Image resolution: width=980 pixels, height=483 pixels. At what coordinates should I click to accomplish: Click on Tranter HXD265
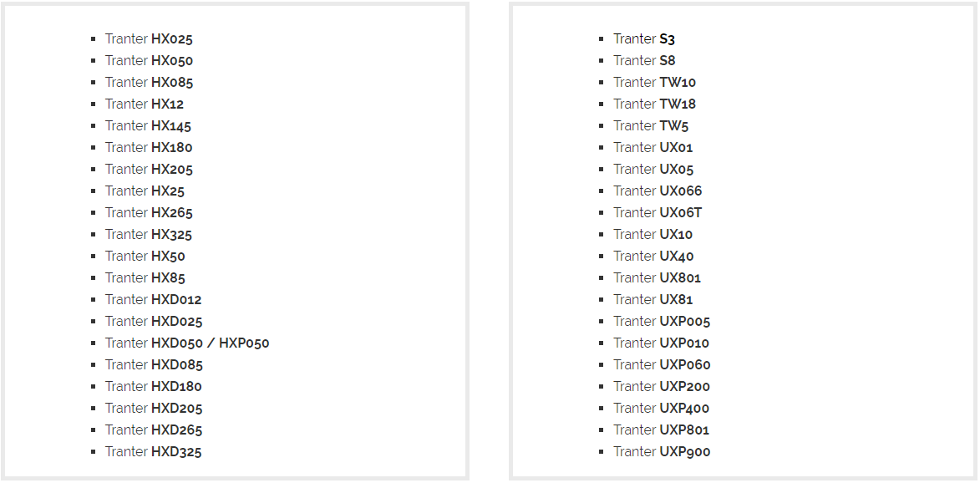click(x=154, y=430)
